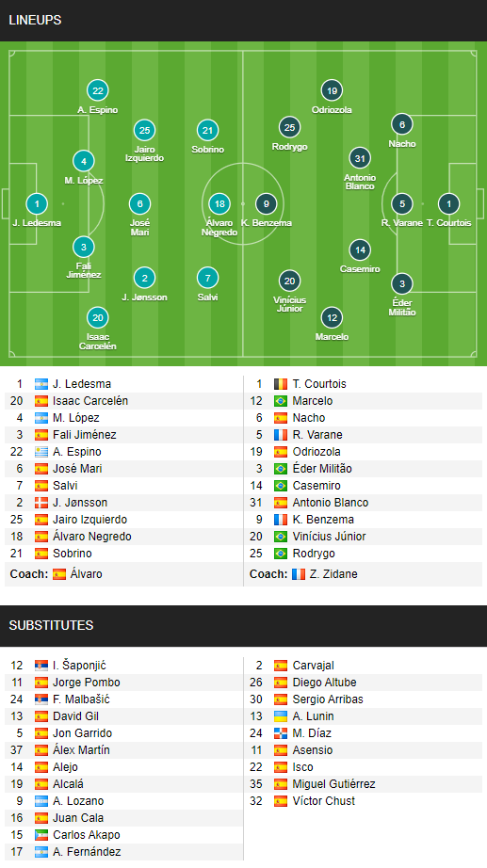Image resolution: width=487 pixels, height=868 pixels.
Task: Select Casemiro's number 14 pitch marker
Action: pos(360,249)
